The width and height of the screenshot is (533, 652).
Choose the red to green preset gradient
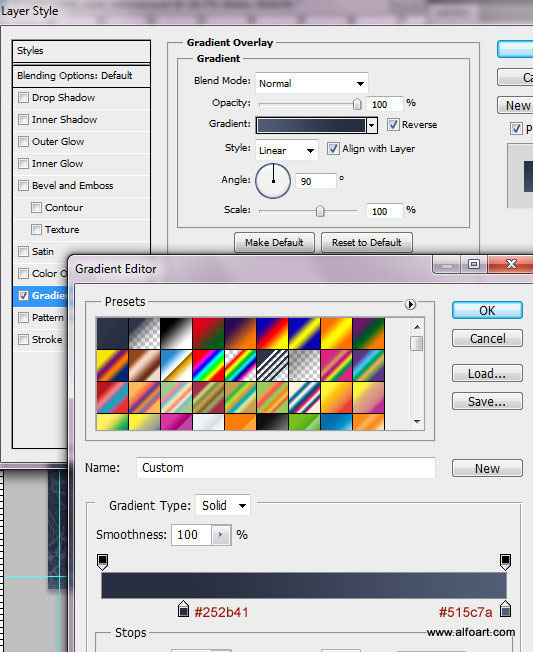point(208,333)
